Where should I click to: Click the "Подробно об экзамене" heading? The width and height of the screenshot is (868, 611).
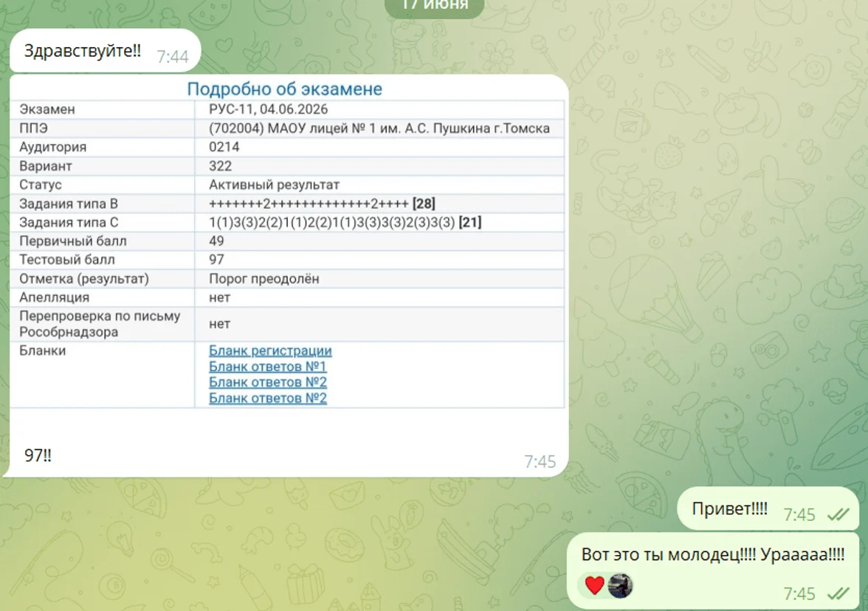pyautogui.click(x=285, y=89)
